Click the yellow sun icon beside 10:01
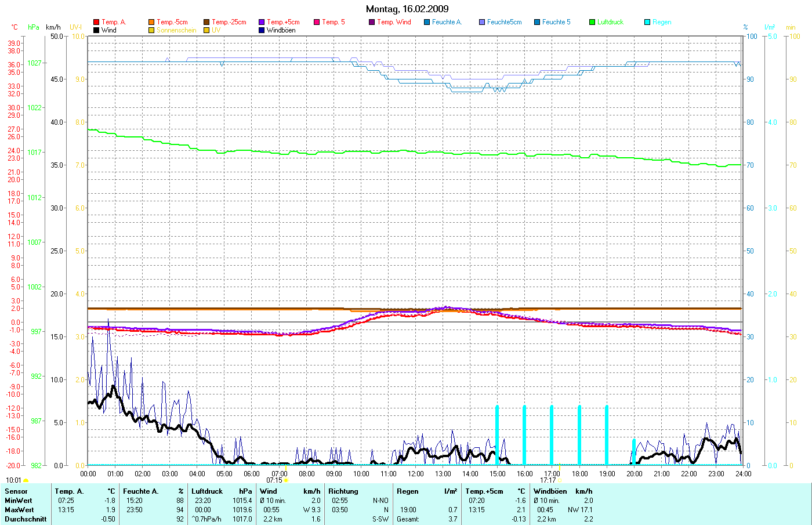 tap(26, 480)
